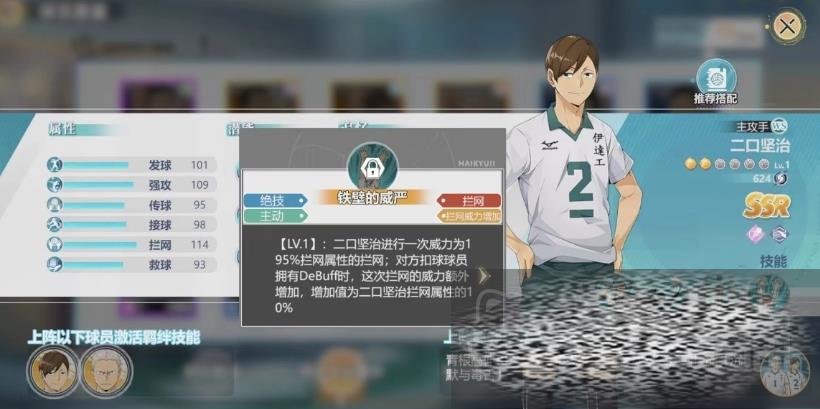820x409 pixels.
Task: Tap the 二口坚治 bond player portrait
Action: 53,371
